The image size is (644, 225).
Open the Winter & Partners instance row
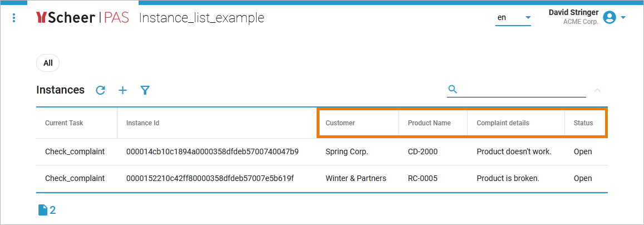click(x=356, y=178)
